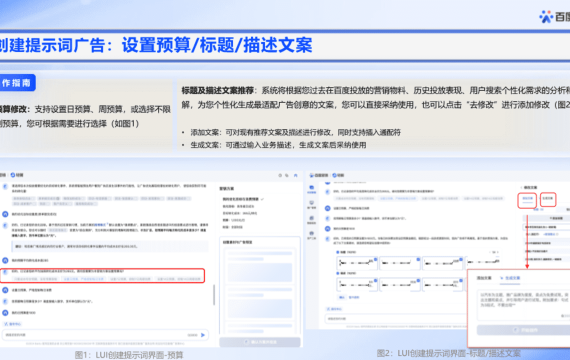Click the monitor-shaped sidebar icon in Figure 2

tap(312, 204)
